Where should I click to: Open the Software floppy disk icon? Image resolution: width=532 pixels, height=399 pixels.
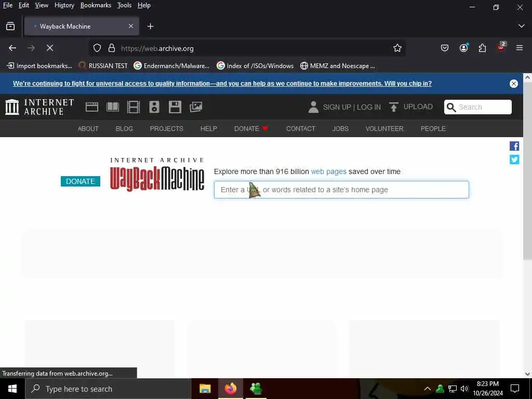click(175, 107)
